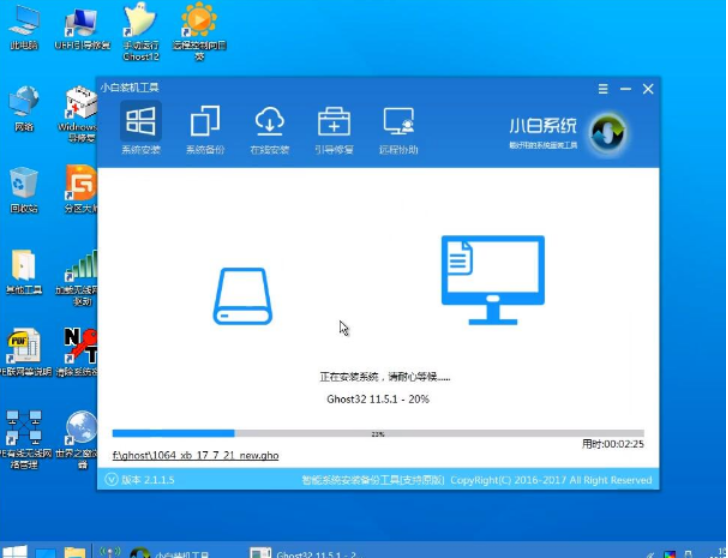Click the 小白装机工具 window title
728x558 pixels.
pos(130,87)
